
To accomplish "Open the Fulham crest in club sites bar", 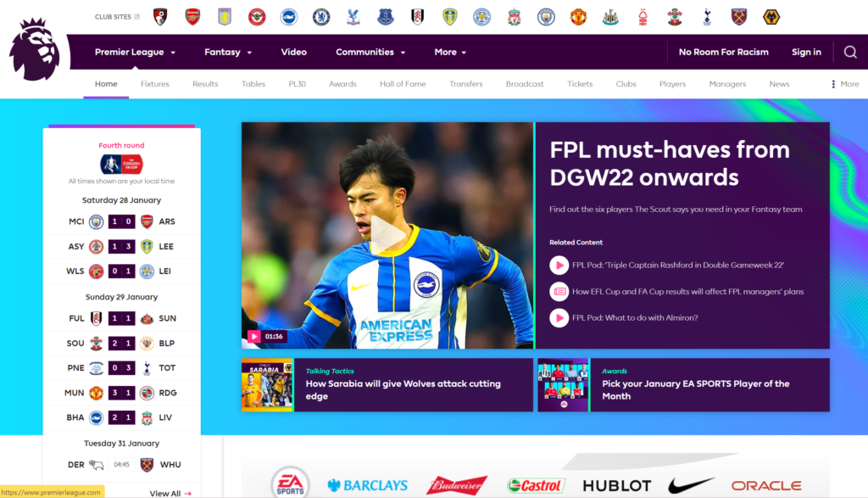I will tap(418, 17).
